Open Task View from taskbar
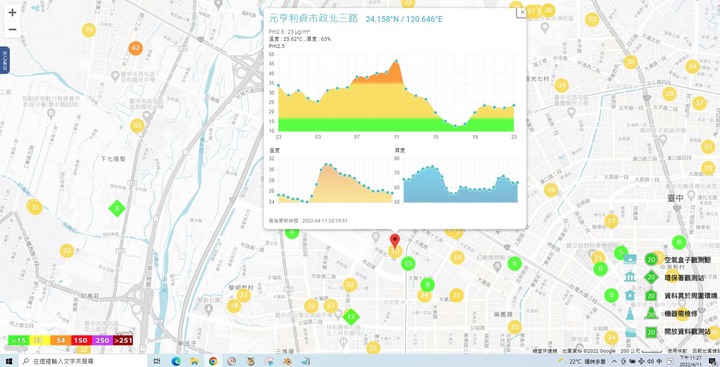 [x=157, y=361]
